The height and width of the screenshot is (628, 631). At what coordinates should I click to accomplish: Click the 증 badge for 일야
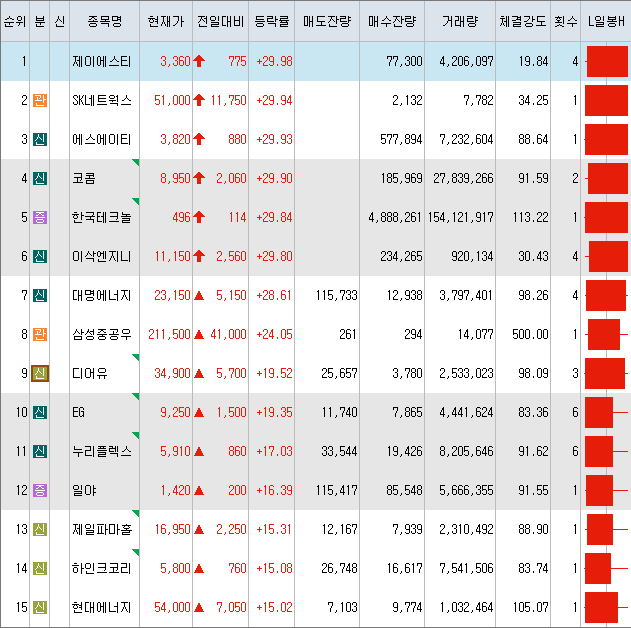(39, 490)
